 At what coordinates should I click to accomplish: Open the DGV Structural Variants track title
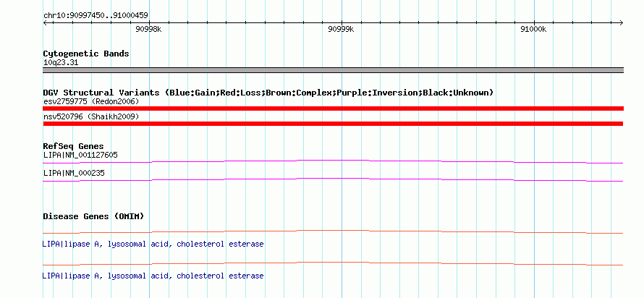(268, 93)
